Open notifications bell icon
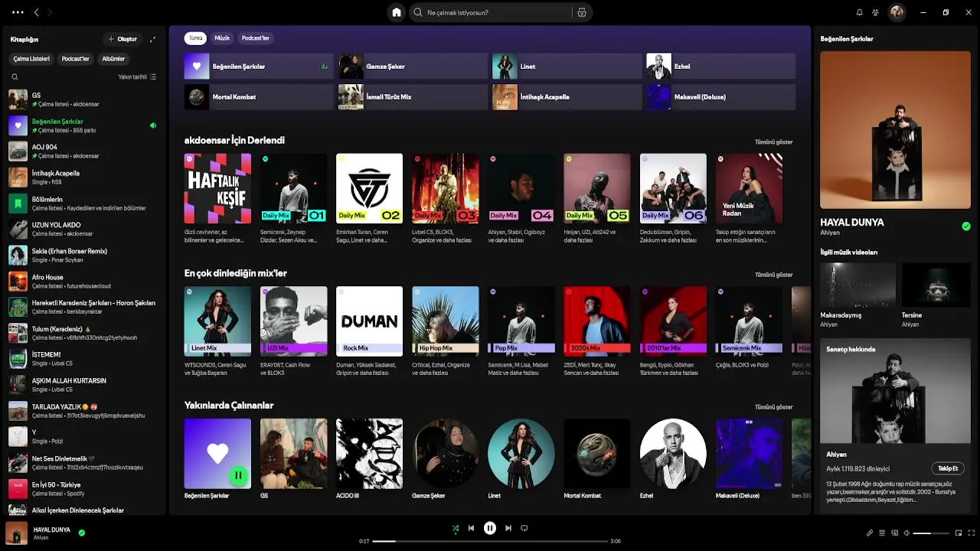This screenshot has width=980, height=551. click(x=859, y=12)
